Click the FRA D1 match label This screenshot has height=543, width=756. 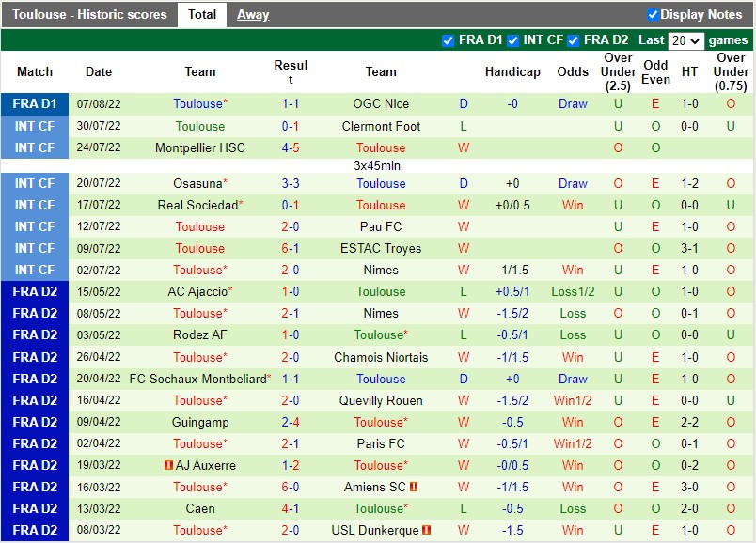(x=35, y=104)
